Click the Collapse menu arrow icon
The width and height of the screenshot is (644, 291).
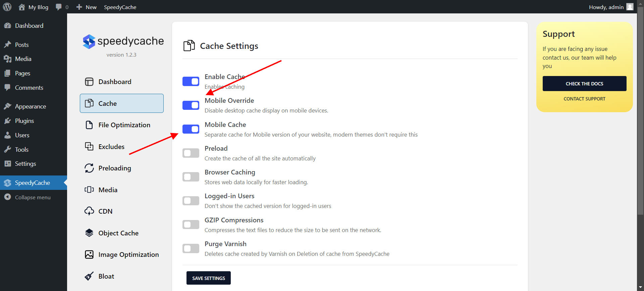pyautogui.click(x=7, y=197)
